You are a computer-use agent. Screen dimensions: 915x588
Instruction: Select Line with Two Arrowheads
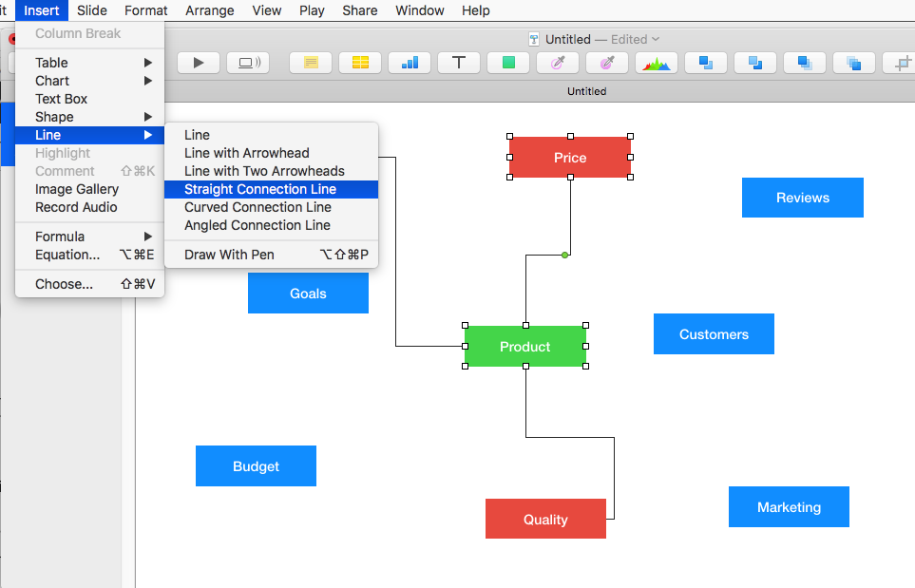[272, 171]
